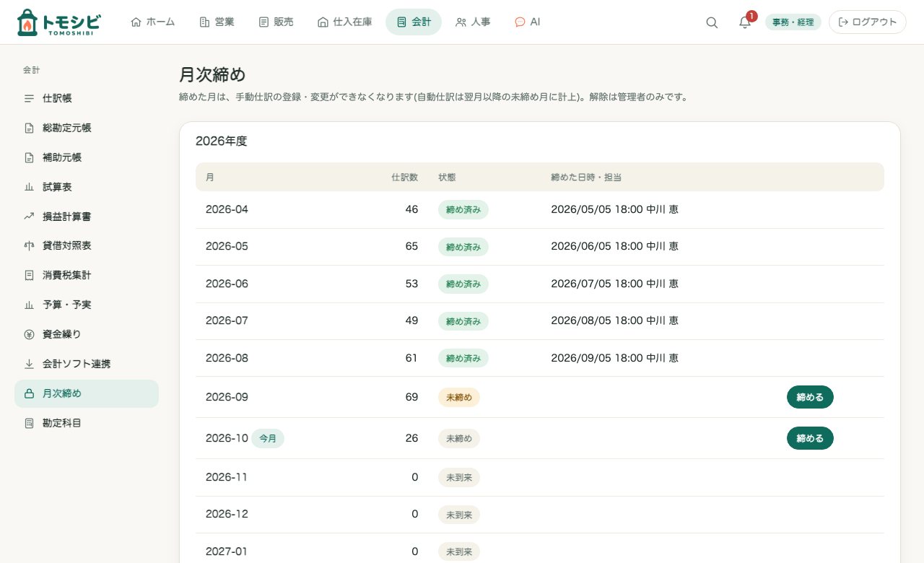Click the 2026年度 heading
This screenshot has height=563, width=924.
(x=222, y=141)
